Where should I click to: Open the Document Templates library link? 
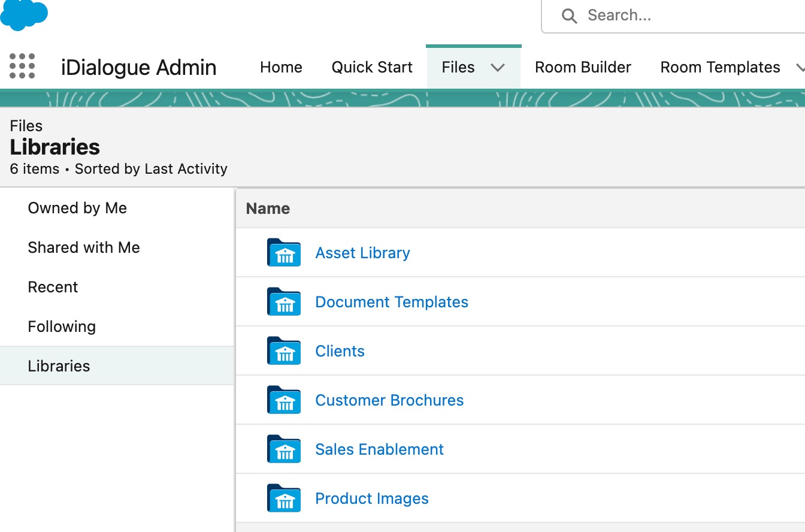392,302
